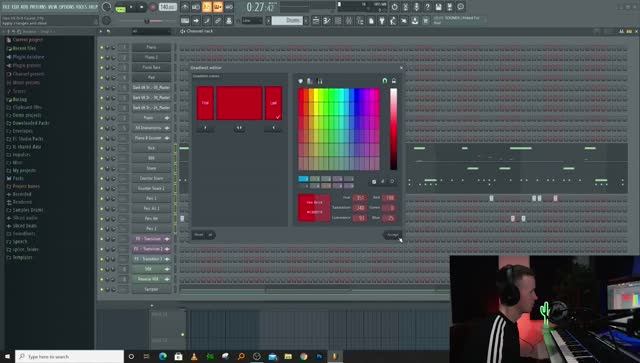
Task: Open Photoshop from the taskbar
Action: (319, 356)
